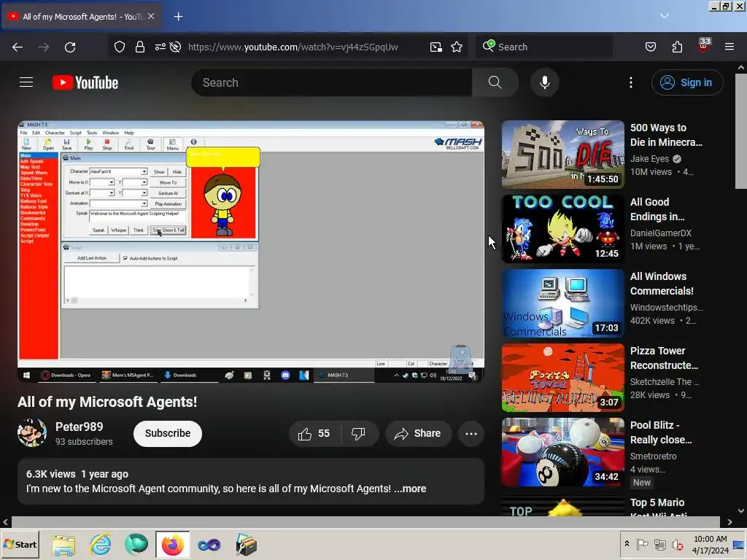The image size is (747, 560).
Task: Open File Explorer from taskbar
Action: point(64,544)
